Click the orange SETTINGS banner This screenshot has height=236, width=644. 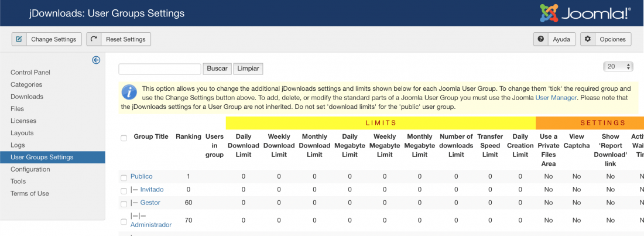590,122
